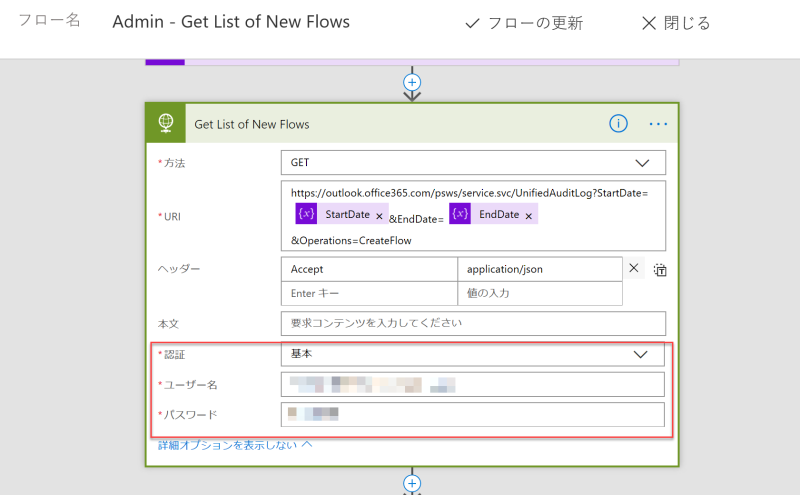The height and width of the screenshot is (495, 800).
Task: Insert a step via the top plus button
Action: [412, 82]
